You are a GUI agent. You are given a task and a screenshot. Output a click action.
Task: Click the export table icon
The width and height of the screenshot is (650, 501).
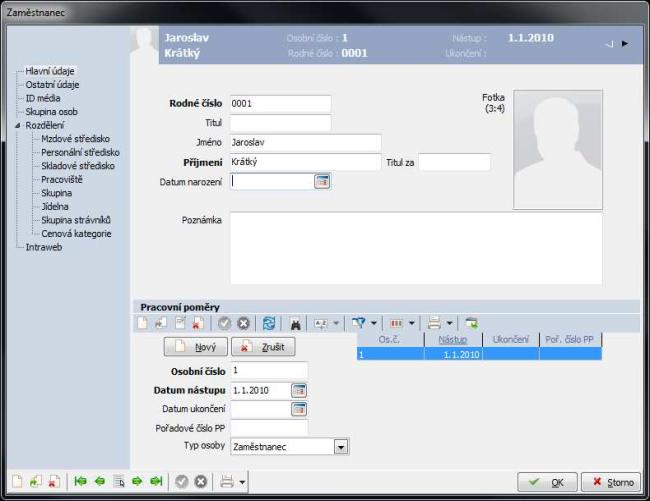(471, 323)
